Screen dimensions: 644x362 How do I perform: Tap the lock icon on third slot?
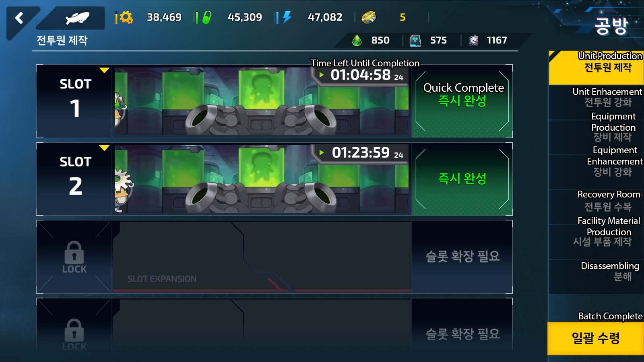click(x=74, y=253)
